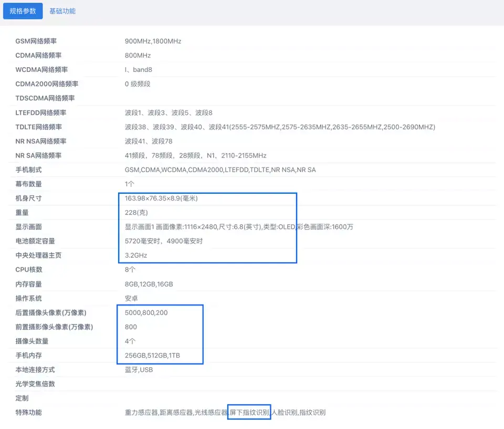This screenshot has width=504, height=429.
Task: Click the value 0 级频段
Action: click(138, 84)
